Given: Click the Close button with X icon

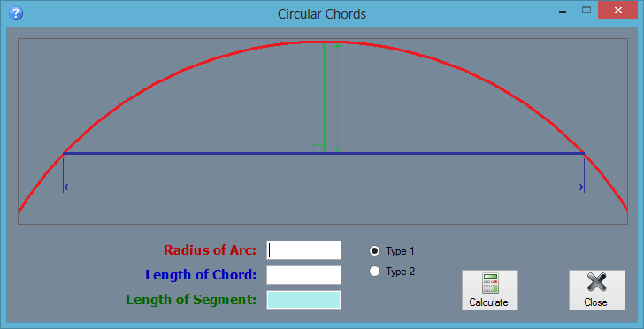Looking at the screenshot, I should tap(597, 290).
